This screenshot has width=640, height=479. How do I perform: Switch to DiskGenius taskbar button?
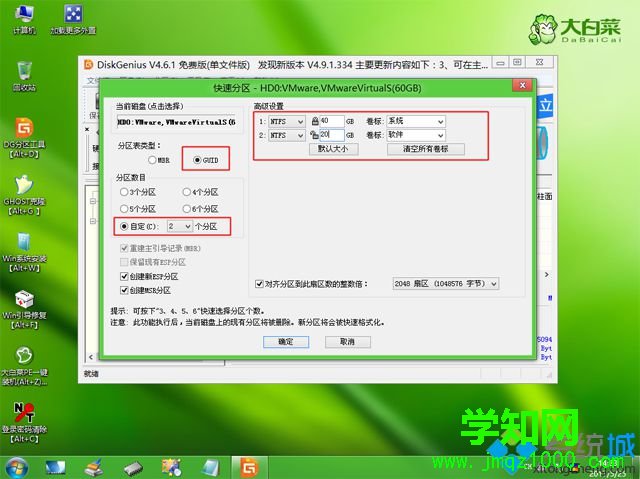[249, 468]
